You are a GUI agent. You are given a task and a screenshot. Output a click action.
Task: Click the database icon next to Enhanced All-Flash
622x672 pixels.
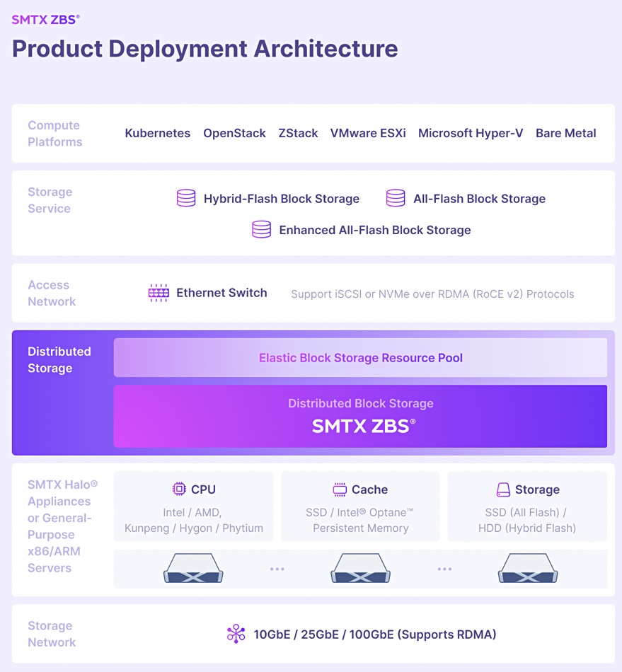tap(261, 229)
